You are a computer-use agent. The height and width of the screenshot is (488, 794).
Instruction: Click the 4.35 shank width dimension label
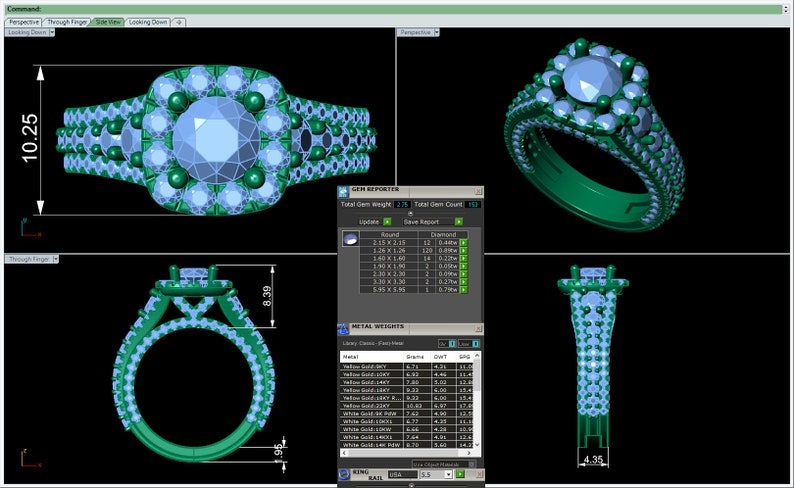pyautogui.click(x=593, y=460)
